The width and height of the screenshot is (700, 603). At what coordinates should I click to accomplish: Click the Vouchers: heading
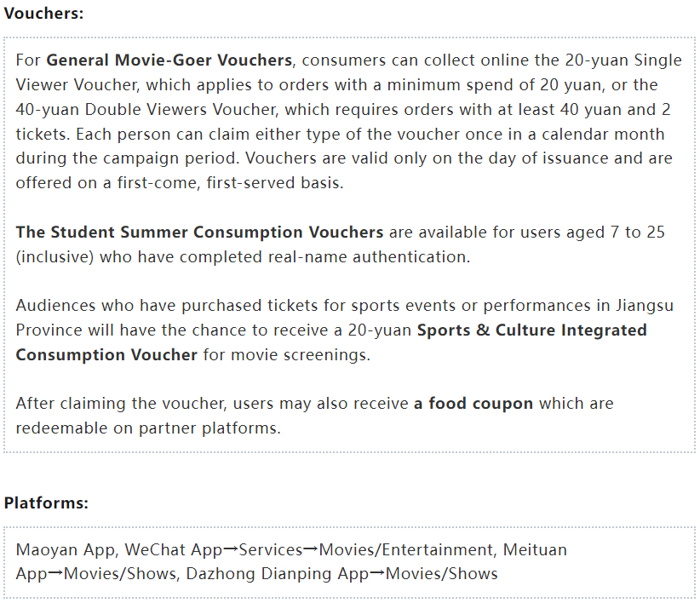(43, 14)
